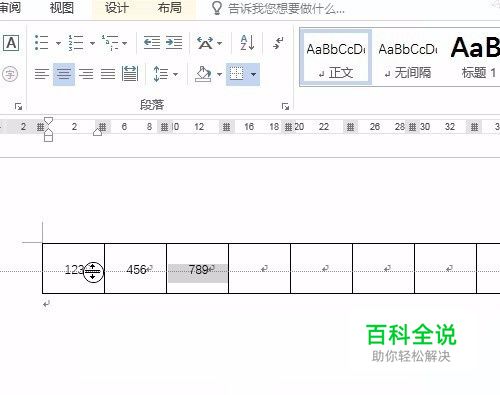Toggle center alignment
Image resolution: width=500 pixels, height=395 pixels.
tap(64, 74)
